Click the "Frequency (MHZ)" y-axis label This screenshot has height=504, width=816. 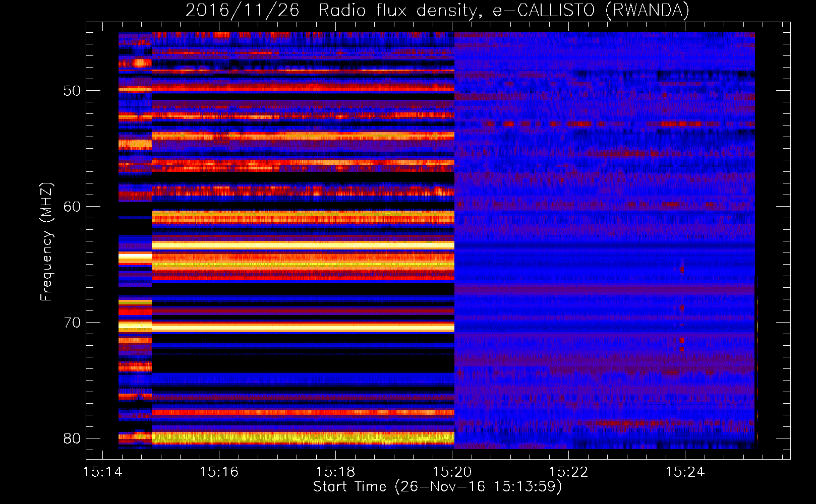(x=46, y=242)
